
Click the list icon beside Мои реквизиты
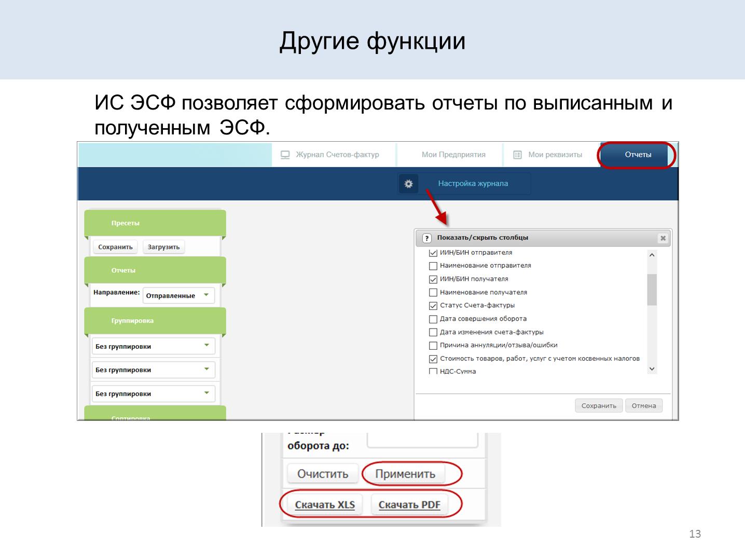coord(517,155)
